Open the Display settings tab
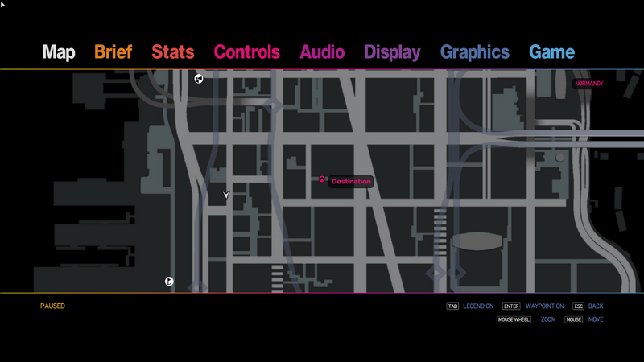The image size is (644, 362). pyautogui.click(x=392, y=52)
